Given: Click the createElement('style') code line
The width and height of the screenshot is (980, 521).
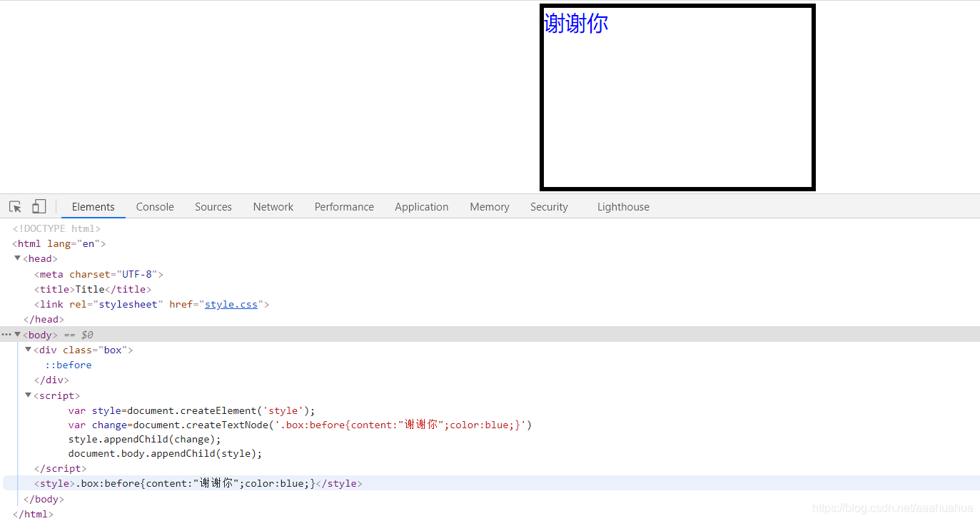Looking at the screenshot, I should (191, 410).
